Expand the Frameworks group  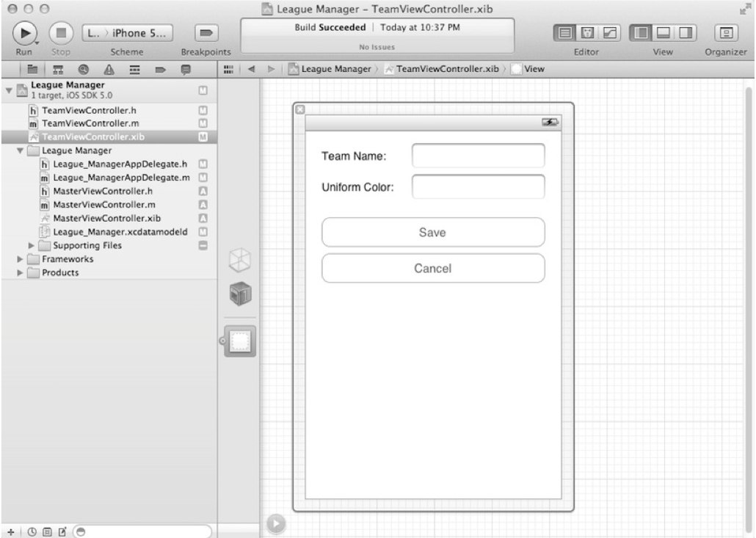(x=20, y=259)
